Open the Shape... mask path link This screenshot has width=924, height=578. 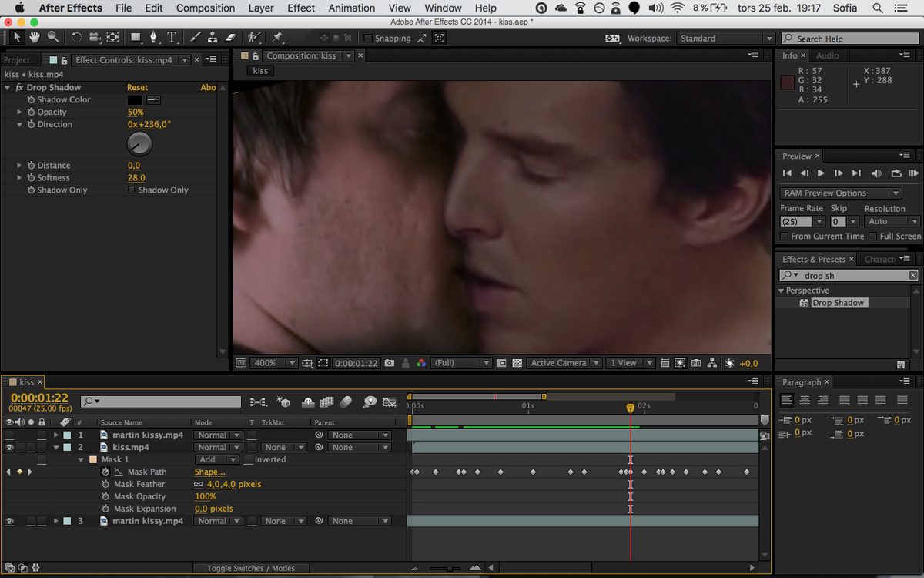(210, 472)
